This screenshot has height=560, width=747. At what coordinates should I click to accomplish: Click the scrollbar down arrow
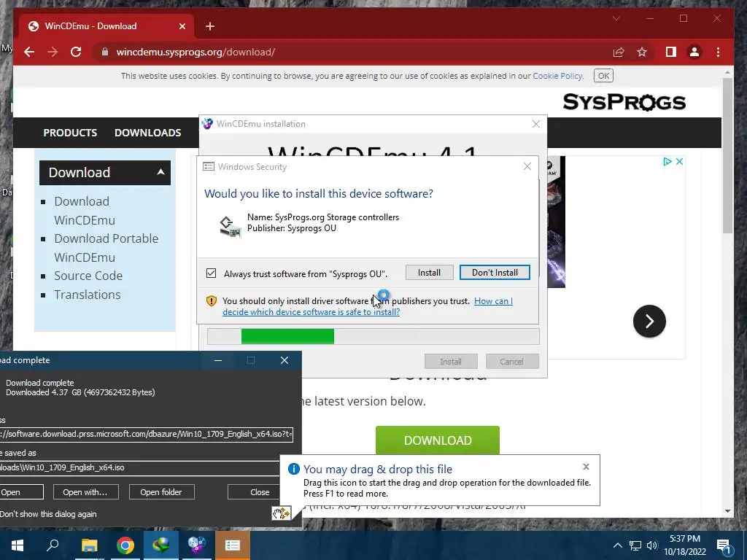pyautogui.click(x=727, y=510)
